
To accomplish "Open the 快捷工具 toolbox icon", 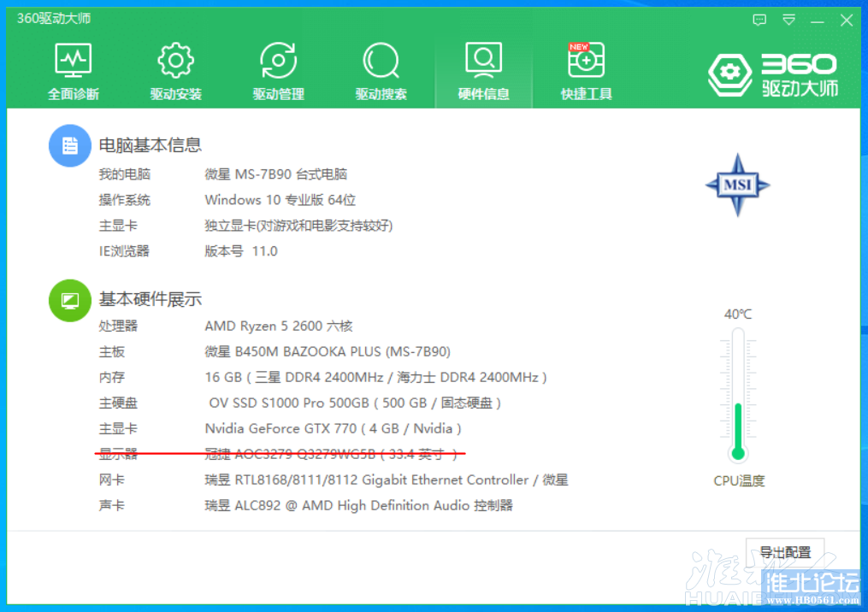I will [587, 61].
